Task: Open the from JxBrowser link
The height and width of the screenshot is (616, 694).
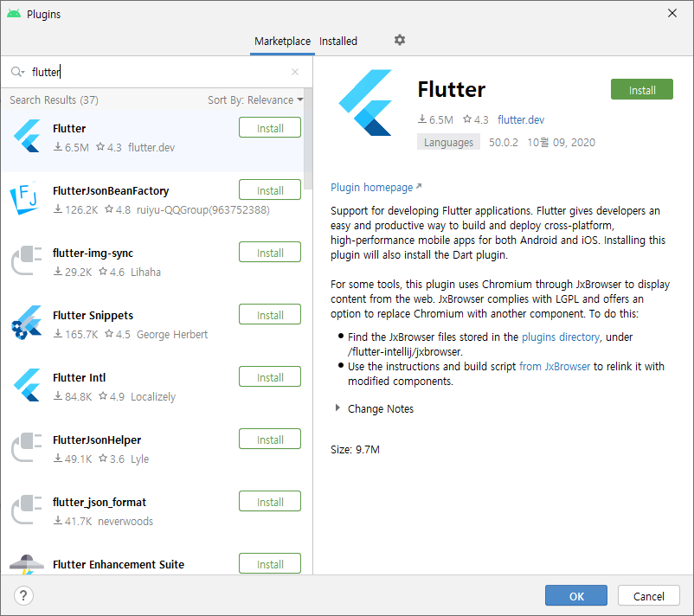Action: point(554,367)
